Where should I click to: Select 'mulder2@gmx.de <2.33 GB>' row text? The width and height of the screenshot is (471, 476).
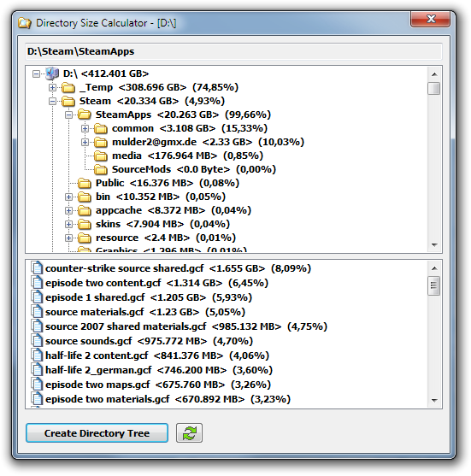point(182,142)
